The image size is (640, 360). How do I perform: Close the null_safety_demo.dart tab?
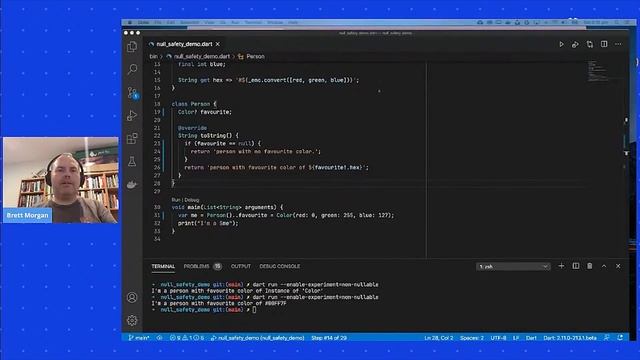click(x=218, y=44)
